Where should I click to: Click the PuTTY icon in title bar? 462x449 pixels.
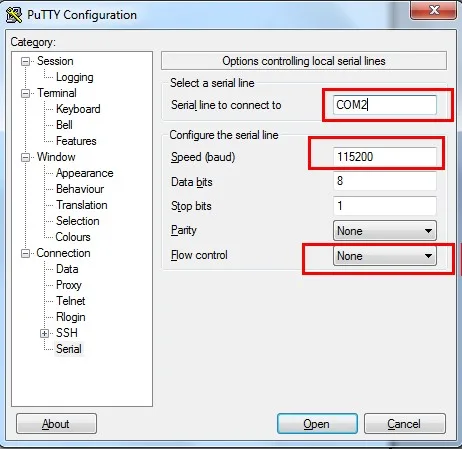(x=14, y=15)
